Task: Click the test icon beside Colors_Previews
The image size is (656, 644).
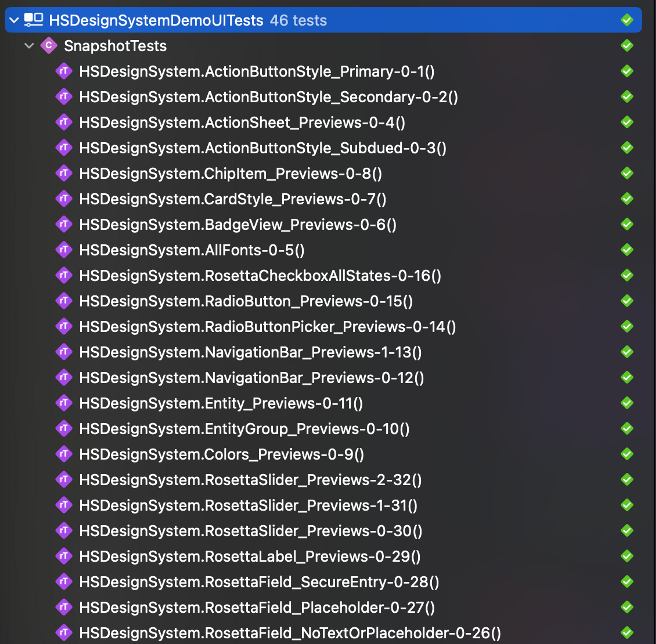Action: click(64, 454)
